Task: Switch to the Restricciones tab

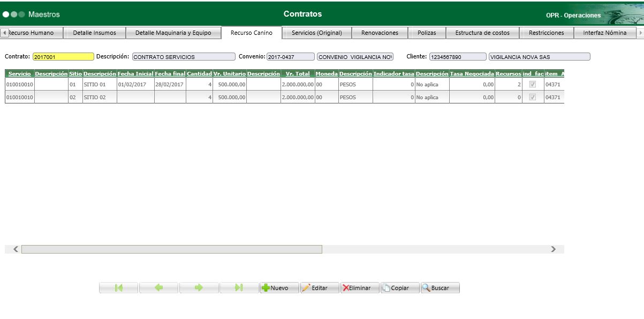Action: tap(546, 33)
